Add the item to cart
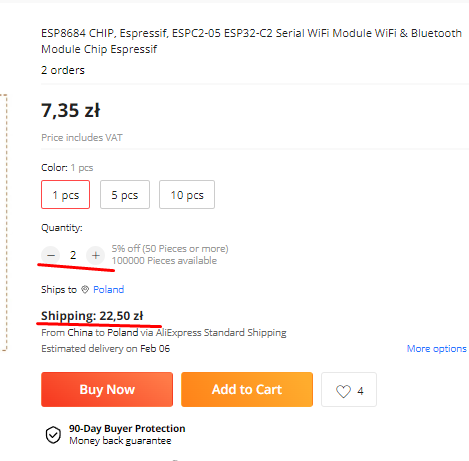Screen dimensions: 469x461 [x=247, y=389]
